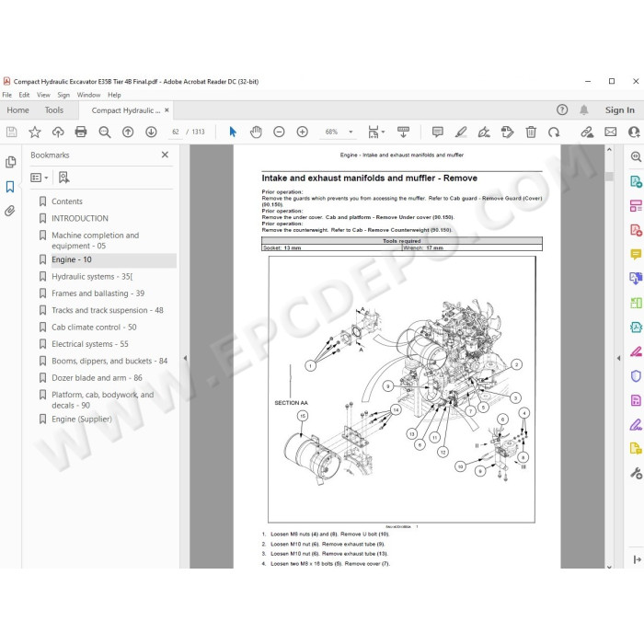
Task: Open Export PDF tool in right pane
Action: click(x=636, y=181)
